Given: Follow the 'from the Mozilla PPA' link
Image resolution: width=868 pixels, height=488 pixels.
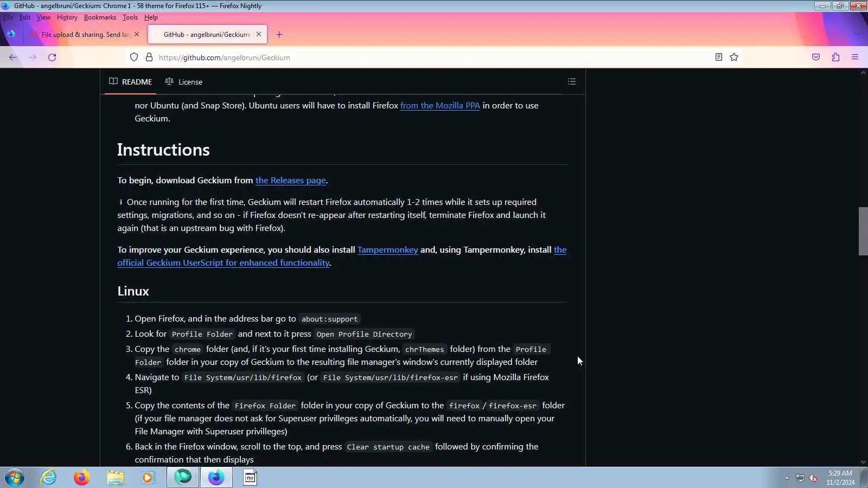Looking at the screenshot, I should point(440,106).
